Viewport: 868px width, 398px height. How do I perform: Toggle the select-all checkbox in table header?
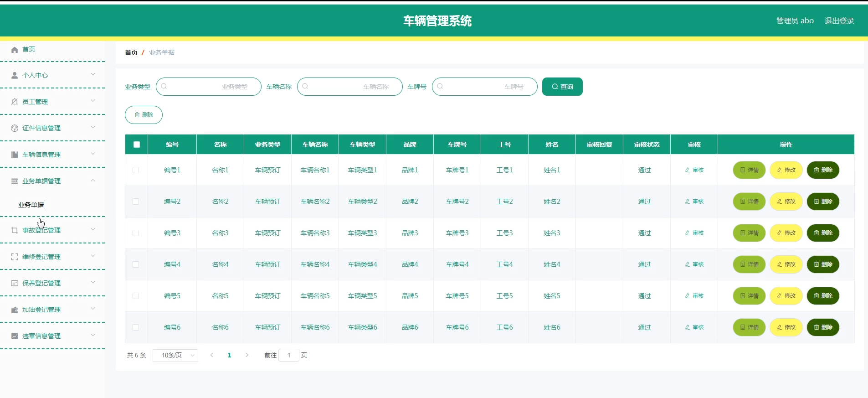point(137,145)
